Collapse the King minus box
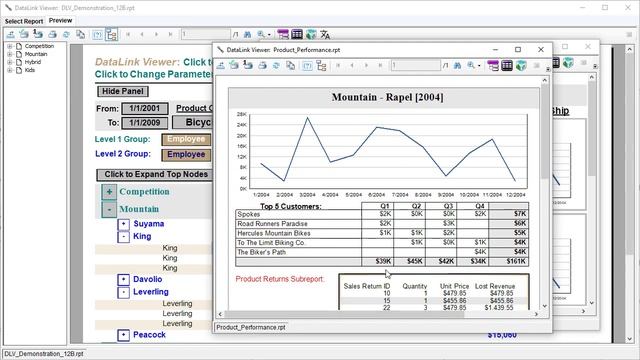The height and width of the screenshot is (360, 640). tap(124, 237)
